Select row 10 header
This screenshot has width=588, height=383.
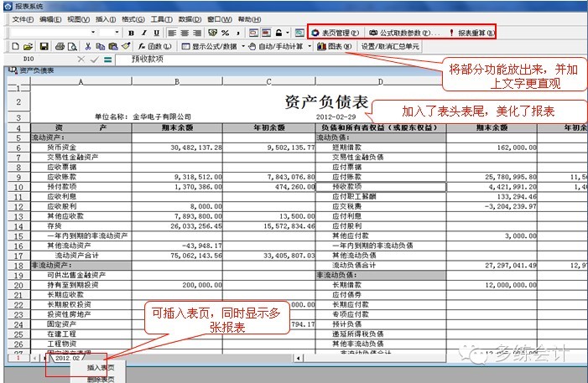pyautogui.click(x=18, y=187)
